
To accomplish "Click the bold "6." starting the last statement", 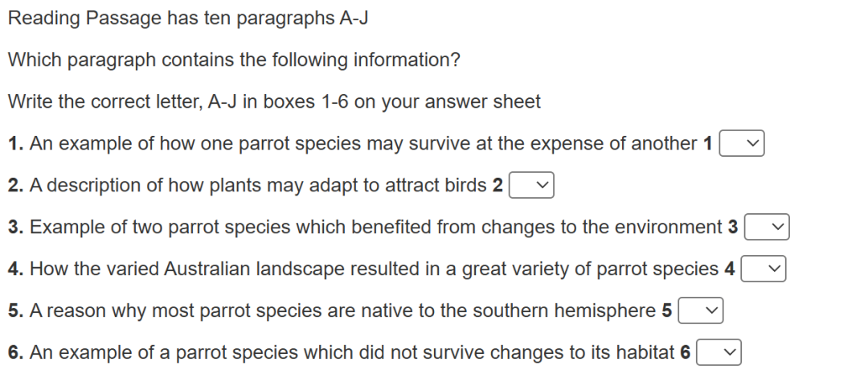I will [x=15, y=353].
